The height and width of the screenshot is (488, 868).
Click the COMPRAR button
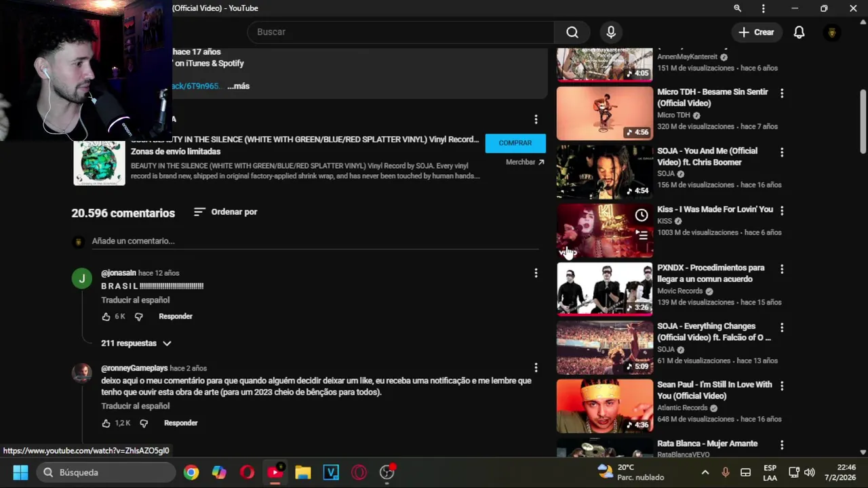click(x=515, y=143)
